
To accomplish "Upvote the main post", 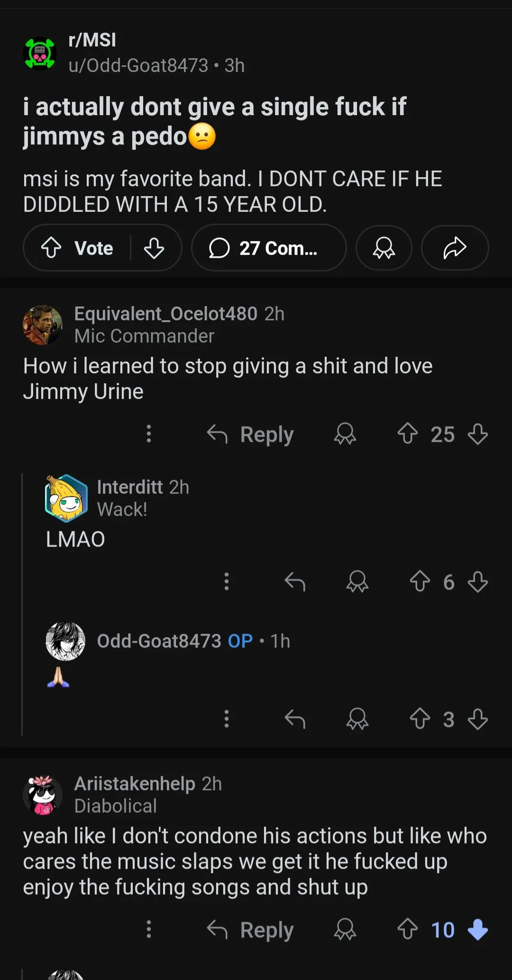I will pyautogui.click(x=51, y=248).
